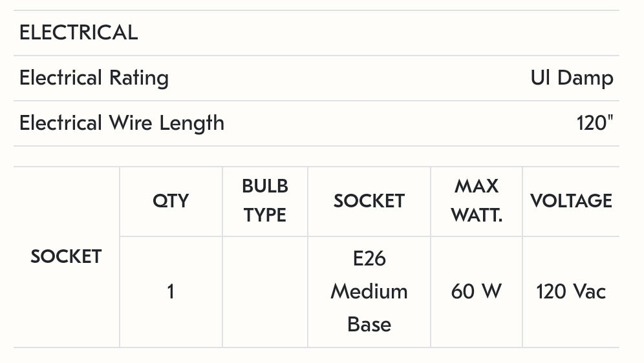The height and width of the screenshot is (363, 644).
Task: Select the Electrical Rating label
Action: tap(94, 78)
